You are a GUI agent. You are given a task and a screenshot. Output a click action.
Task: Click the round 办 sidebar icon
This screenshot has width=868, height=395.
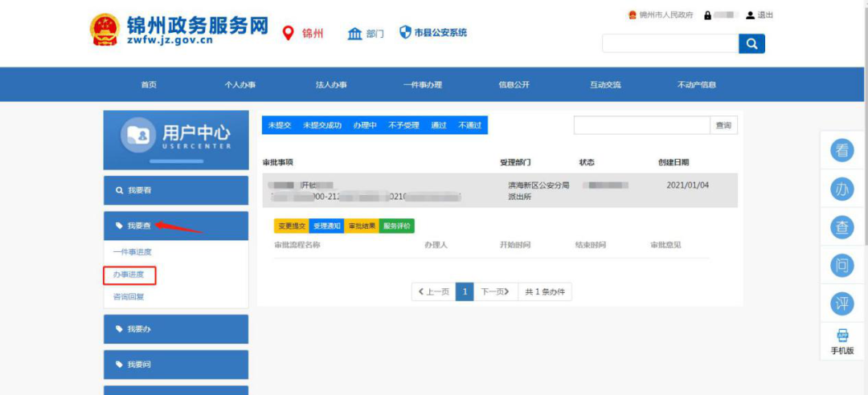(841, 189)
